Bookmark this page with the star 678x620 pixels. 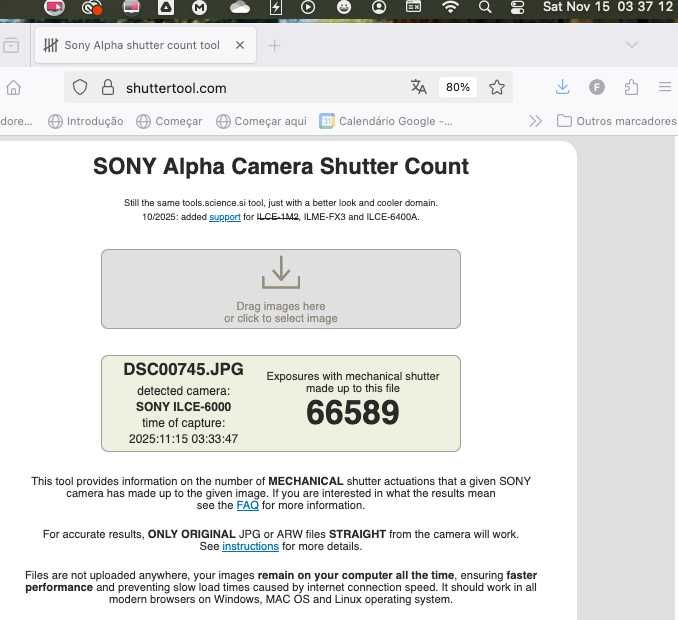click(497, 87)
